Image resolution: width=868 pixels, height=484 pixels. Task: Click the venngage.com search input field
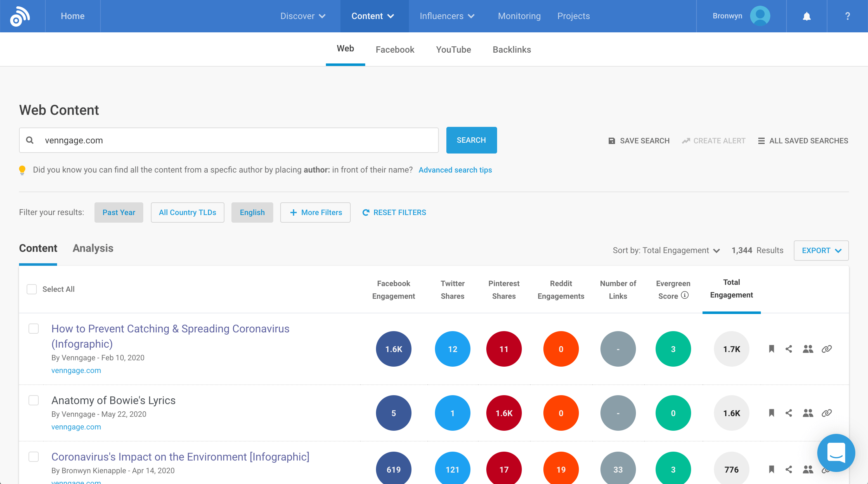tap(229, 140)
